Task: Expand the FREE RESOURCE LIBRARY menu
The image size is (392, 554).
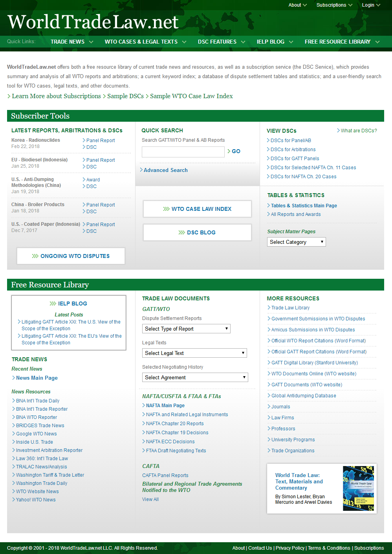Action: pyautogui.click(x=342, y=42)
